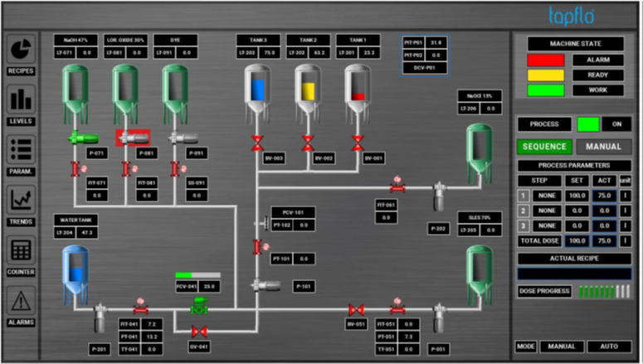
Task: Select the red-highlighted P-081 pump
Action: coord(132,138)
